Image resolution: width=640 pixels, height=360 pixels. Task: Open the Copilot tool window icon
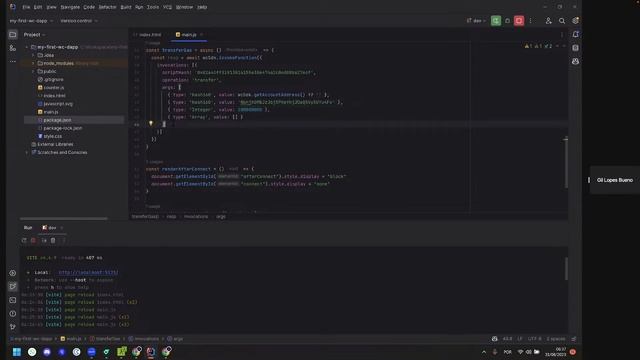576,61
